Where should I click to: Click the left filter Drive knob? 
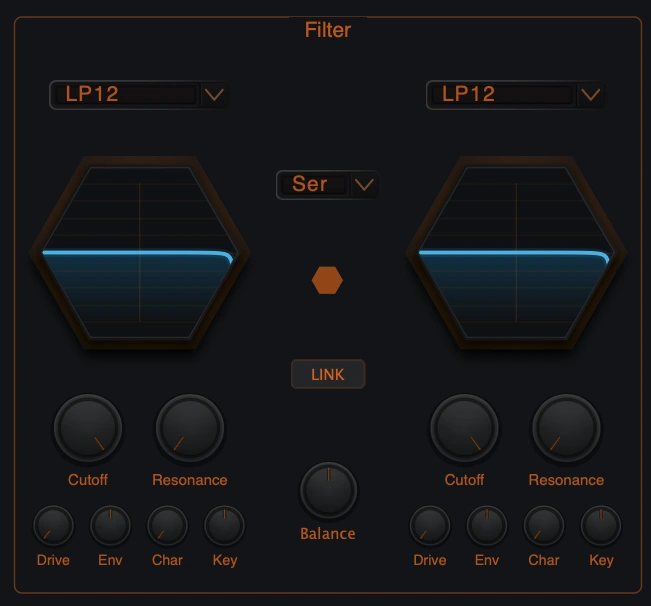pyautogui.click(x=54, y=525)
